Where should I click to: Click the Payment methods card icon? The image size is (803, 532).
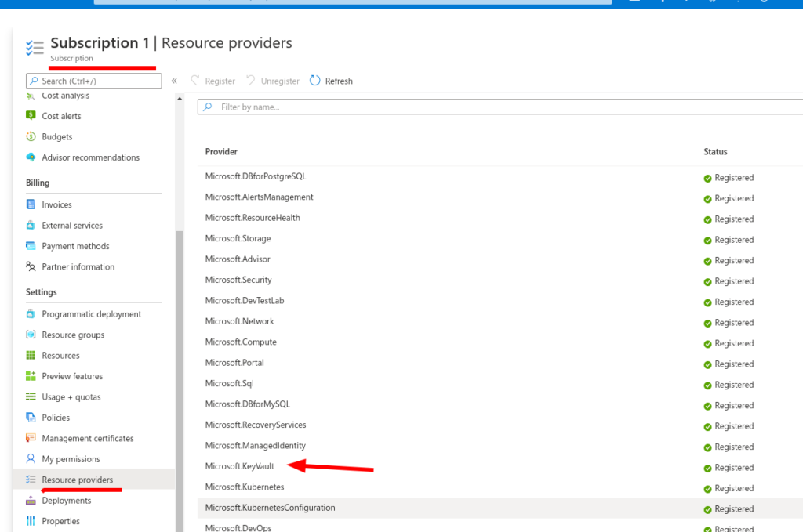click(31, 246)
